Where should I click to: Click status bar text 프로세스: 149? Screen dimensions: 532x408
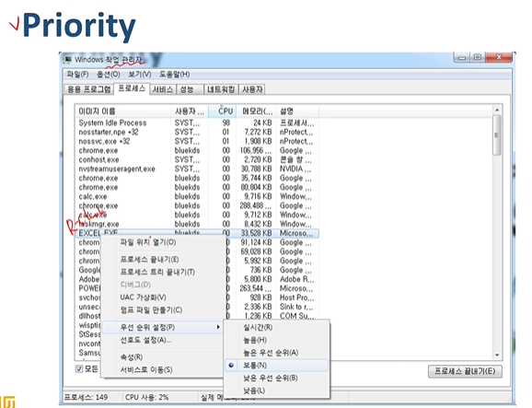(87, 397)
